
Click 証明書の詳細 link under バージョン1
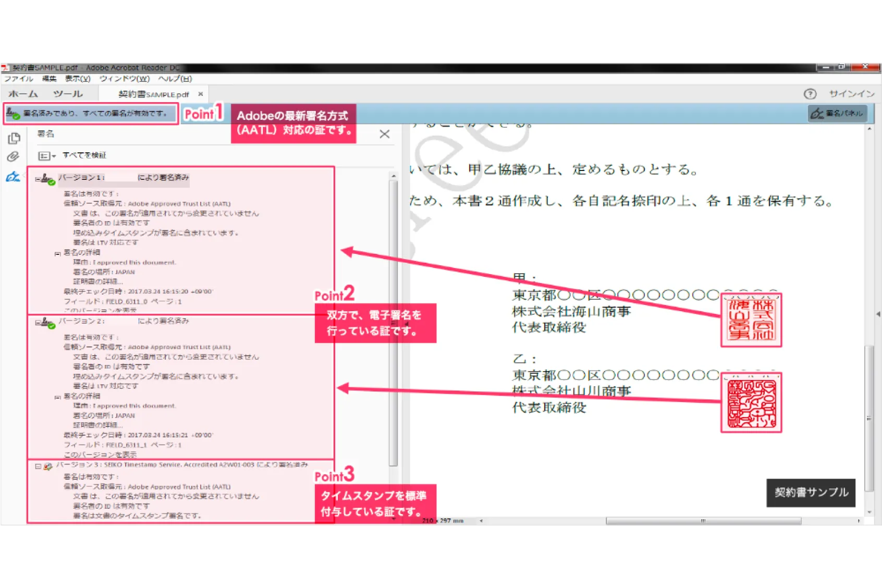(x=98, y=281)
